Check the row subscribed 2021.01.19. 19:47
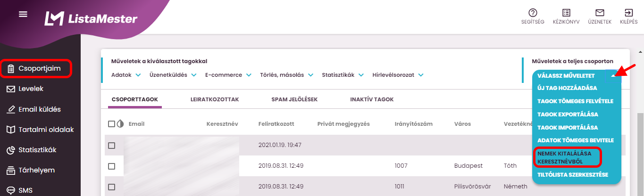Screen dimensions: 644x196 111,146
